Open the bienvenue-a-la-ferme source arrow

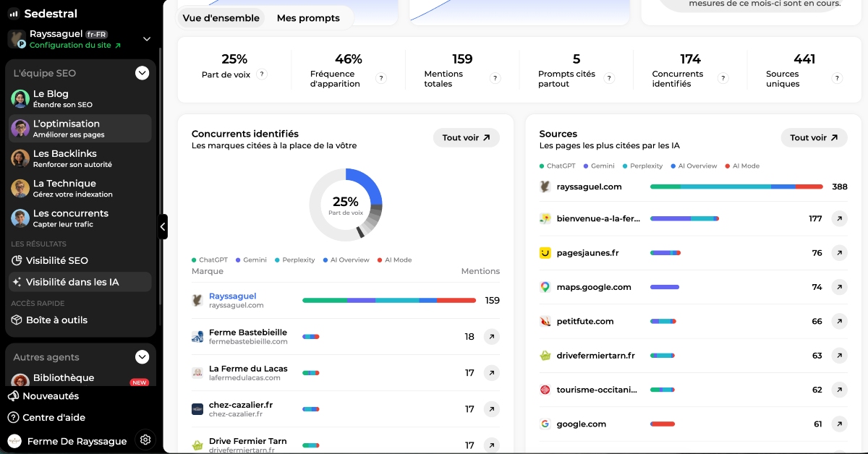click(839, 218)
